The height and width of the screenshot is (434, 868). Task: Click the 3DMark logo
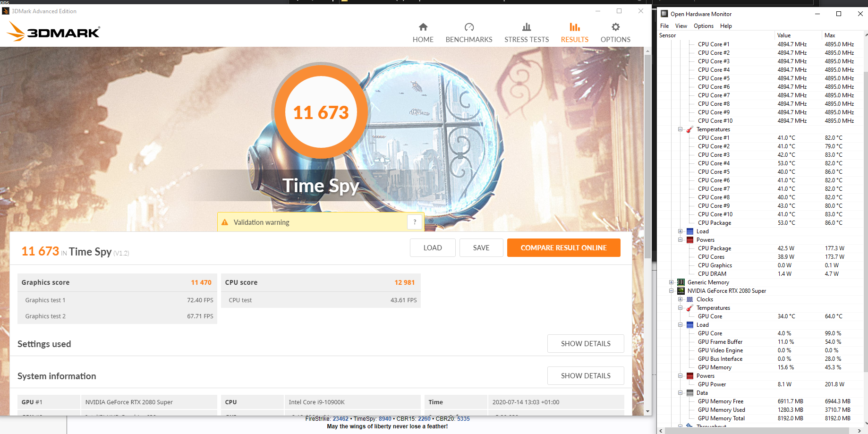point(53,31)
